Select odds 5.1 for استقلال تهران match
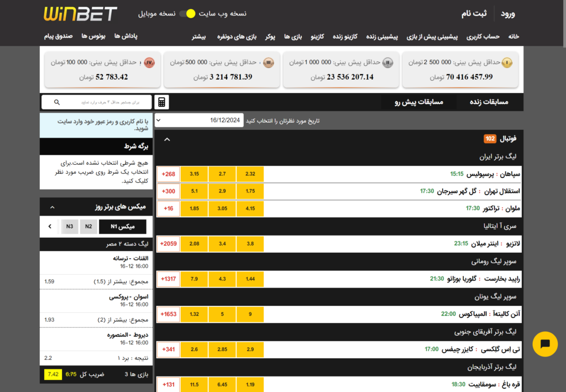Screen dimensions: 566x392 click(194, 191)
